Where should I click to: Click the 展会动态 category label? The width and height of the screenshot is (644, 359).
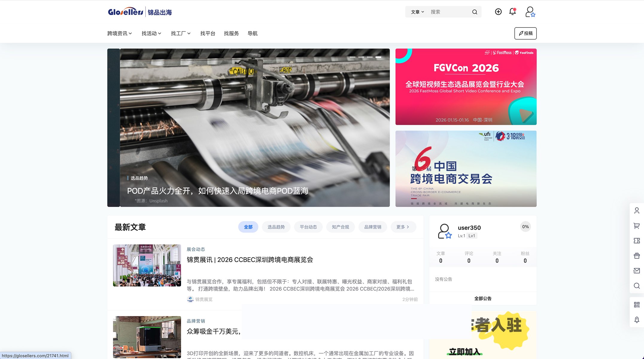[196, 249]
